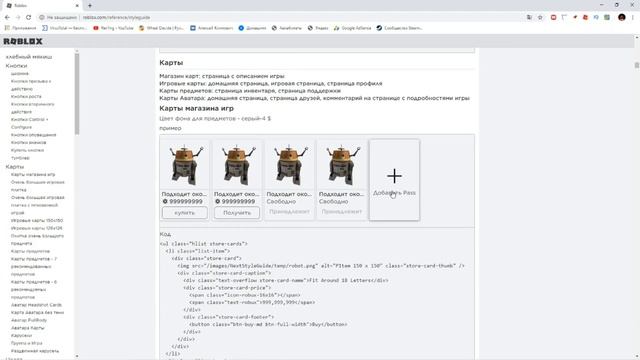Open the Приложения apps bookmark
640x360 pixels.
coord(20,28)
